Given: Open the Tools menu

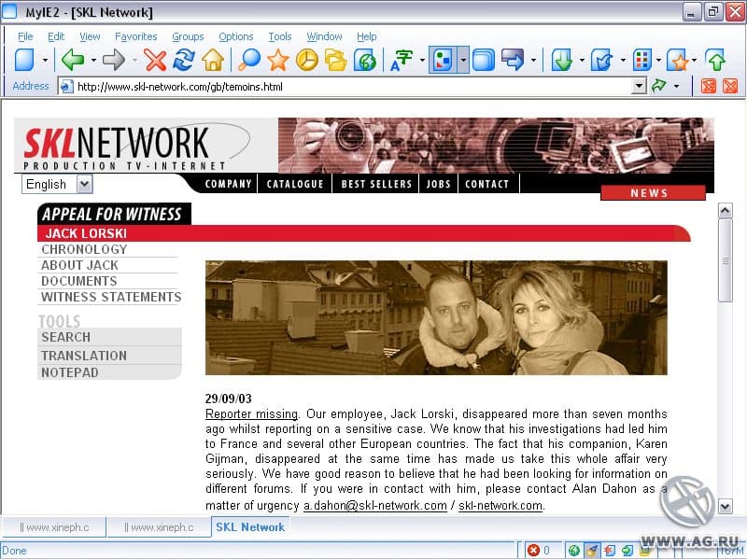Looking at the screenshot, I should 279,36.
